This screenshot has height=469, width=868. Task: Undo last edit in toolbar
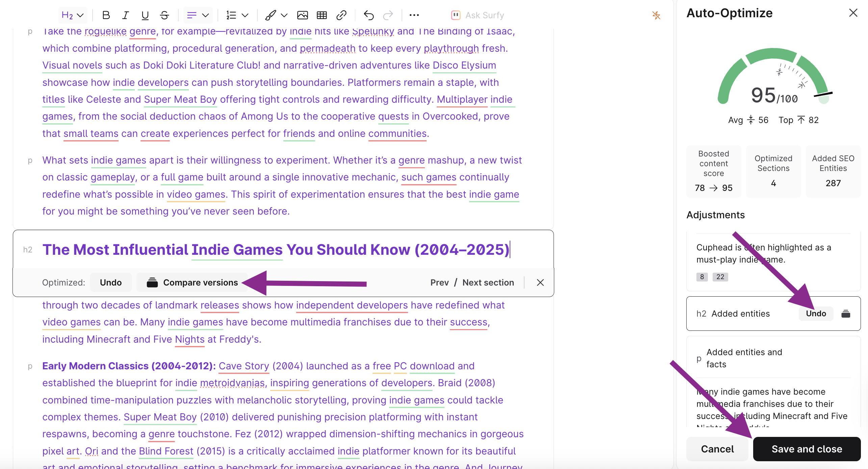368,15
